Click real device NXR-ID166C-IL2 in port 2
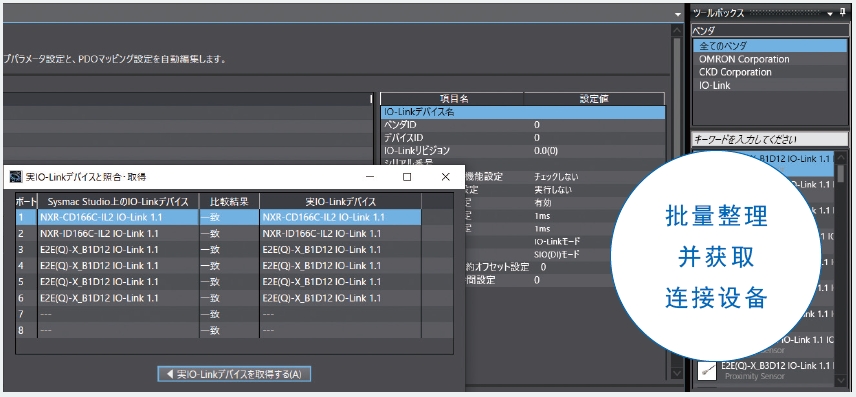This screenshot has width=856, height=397. tap(341, 234)
